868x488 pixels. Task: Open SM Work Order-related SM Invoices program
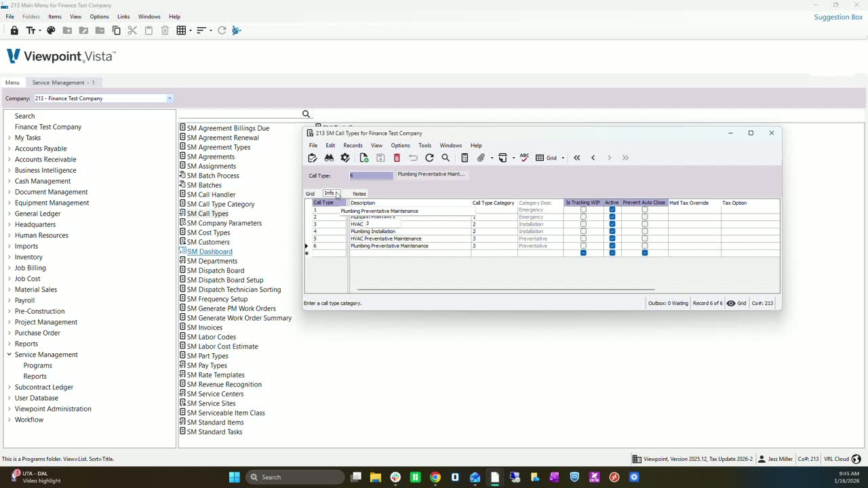point(205,327)
